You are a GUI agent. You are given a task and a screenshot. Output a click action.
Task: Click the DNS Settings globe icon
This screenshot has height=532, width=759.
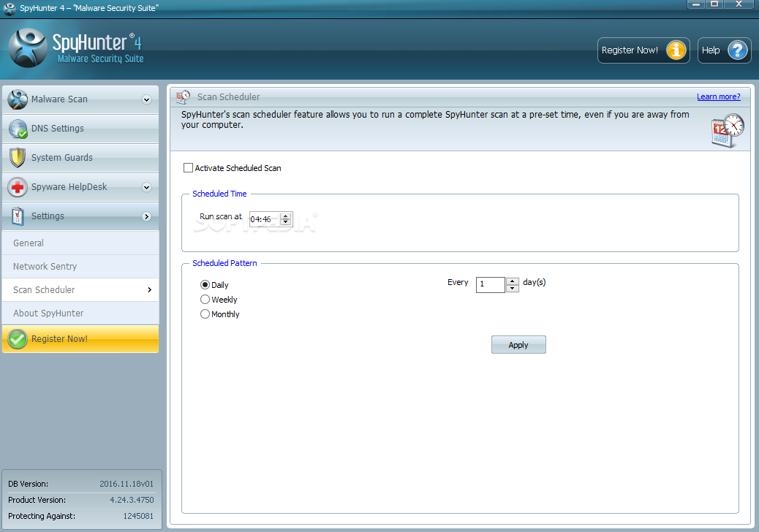click(x=18, y=129)
